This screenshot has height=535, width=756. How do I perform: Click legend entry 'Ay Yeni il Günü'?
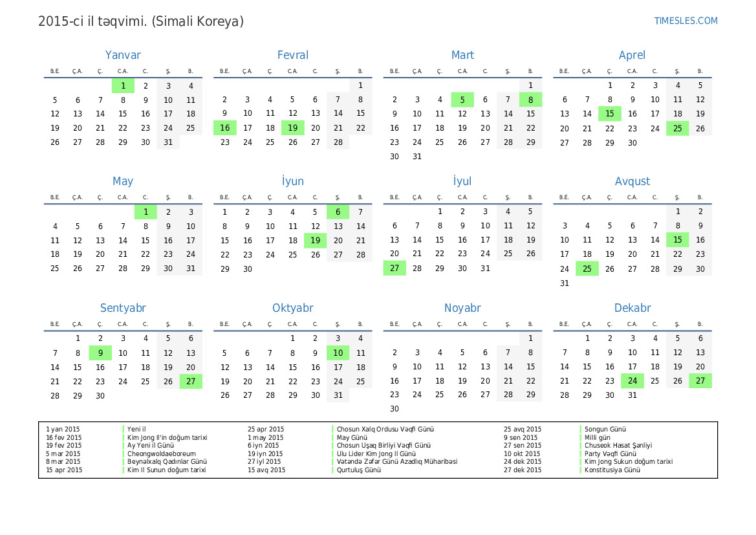[x=151, y=445]
